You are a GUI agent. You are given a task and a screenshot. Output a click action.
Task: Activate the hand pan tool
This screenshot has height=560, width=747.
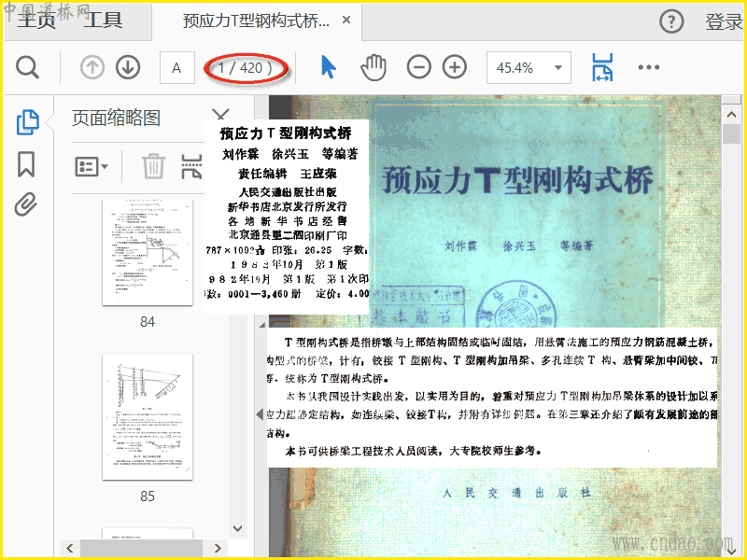pos(373,67)
